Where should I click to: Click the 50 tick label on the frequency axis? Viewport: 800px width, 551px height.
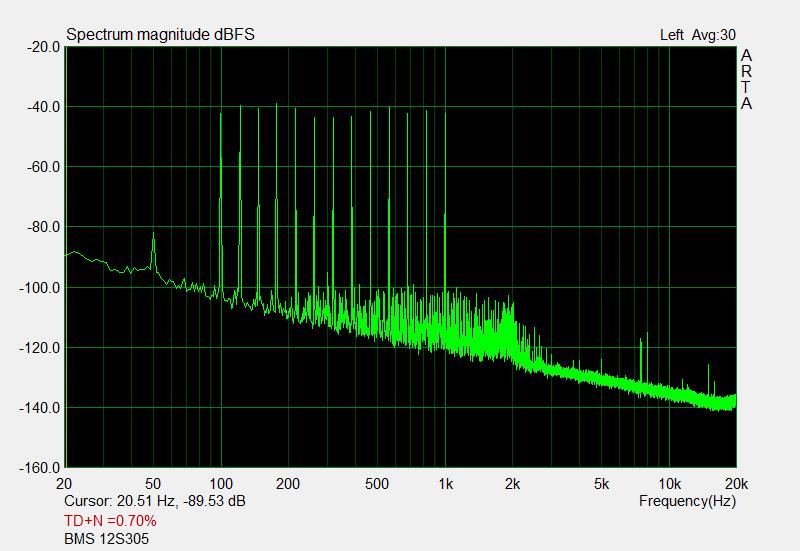tap(154, 484)
